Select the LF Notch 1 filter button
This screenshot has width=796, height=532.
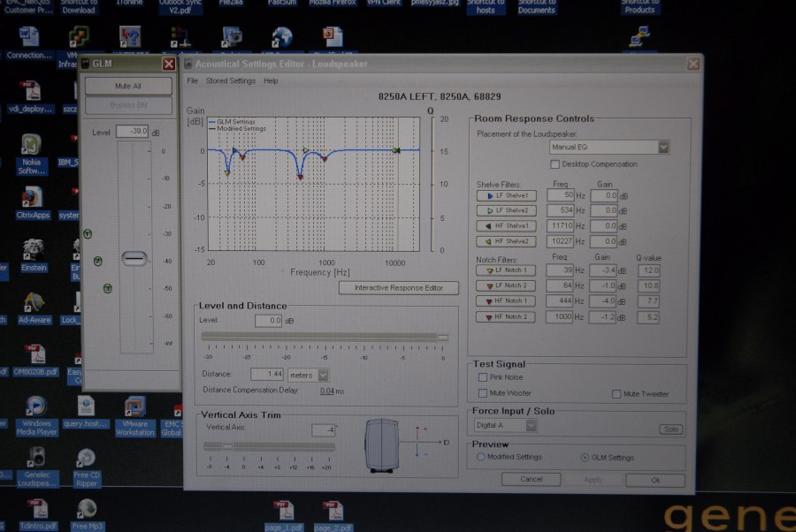[506, 270]
